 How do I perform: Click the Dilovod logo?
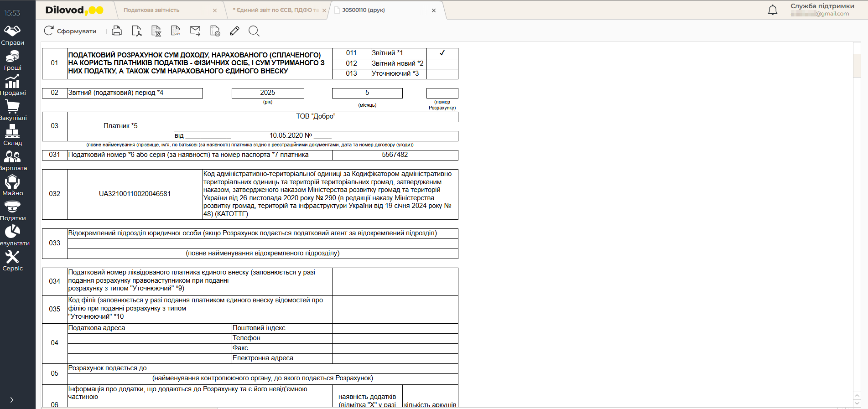coord(74,10)
